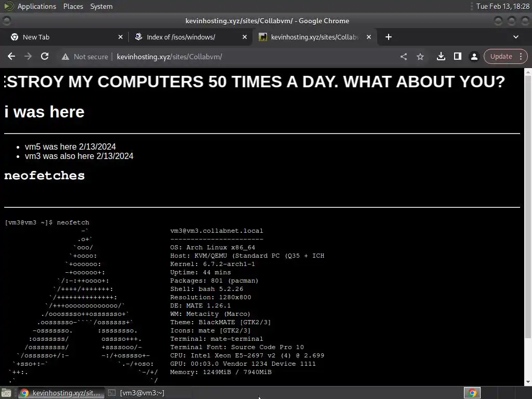Screen dimensions: 532x399
Task: Open Chrome three-dot menu
Action: (x=521, y=56)
